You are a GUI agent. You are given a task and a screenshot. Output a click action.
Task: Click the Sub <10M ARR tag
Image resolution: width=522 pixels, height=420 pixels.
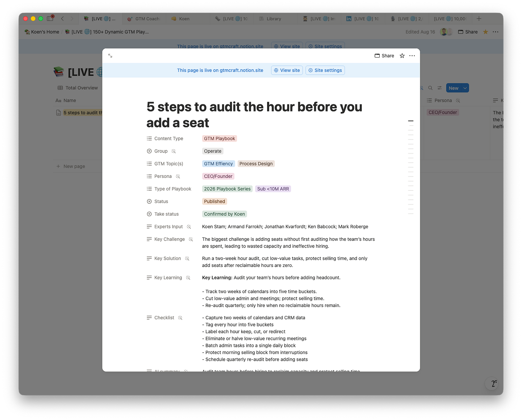coord(273,189)
